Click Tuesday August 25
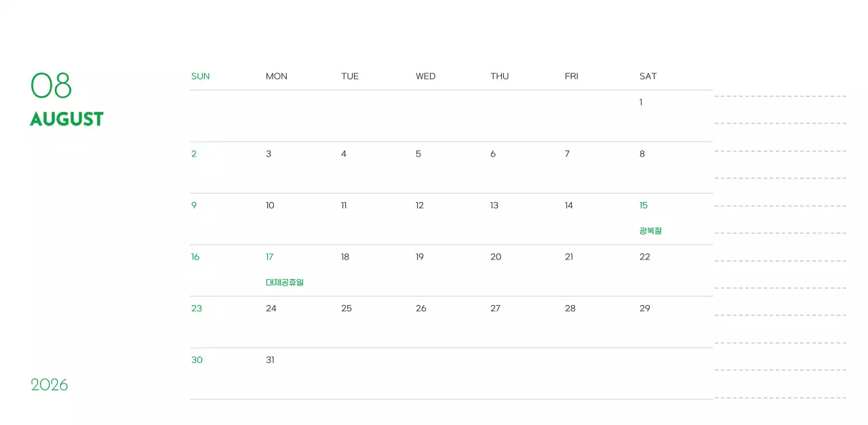The height and width of the screenshot is (425, 868). tap(347, 308)
